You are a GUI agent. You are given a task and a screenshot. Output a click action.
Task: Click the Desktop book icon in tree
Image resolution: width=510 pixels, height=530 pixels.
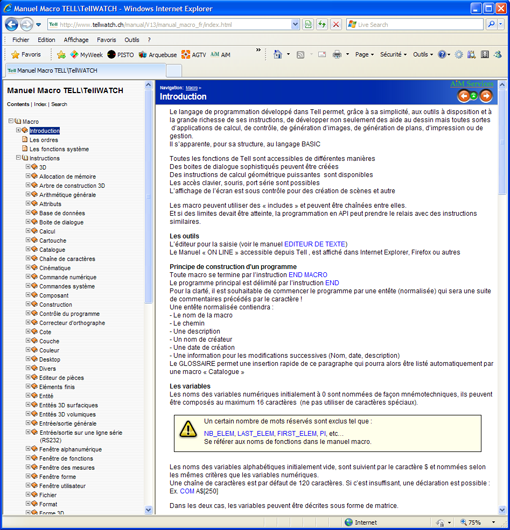(x=34, y=359)
